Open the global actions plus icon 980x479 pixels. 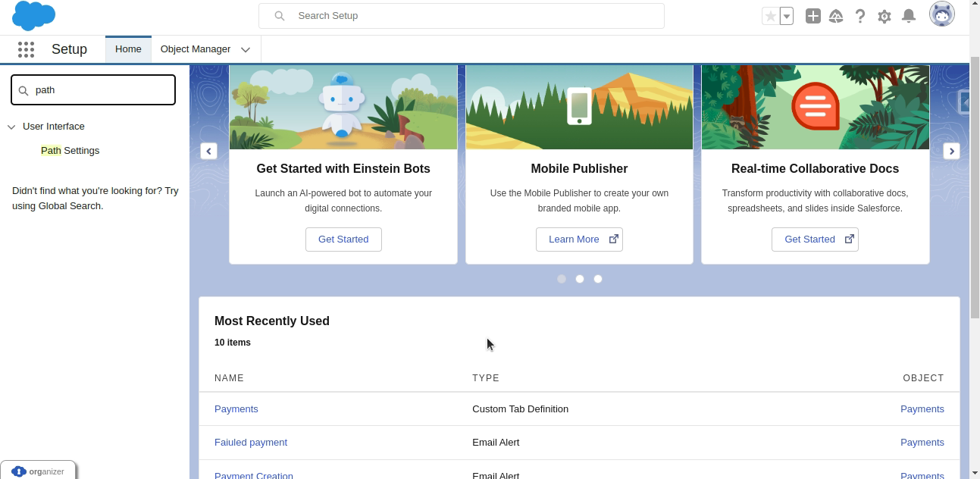[x=812, y=16]
